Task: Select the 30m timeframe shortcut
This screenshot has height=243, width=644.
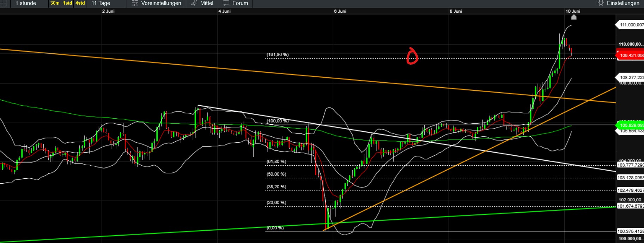Action: [x=55, y=3]
